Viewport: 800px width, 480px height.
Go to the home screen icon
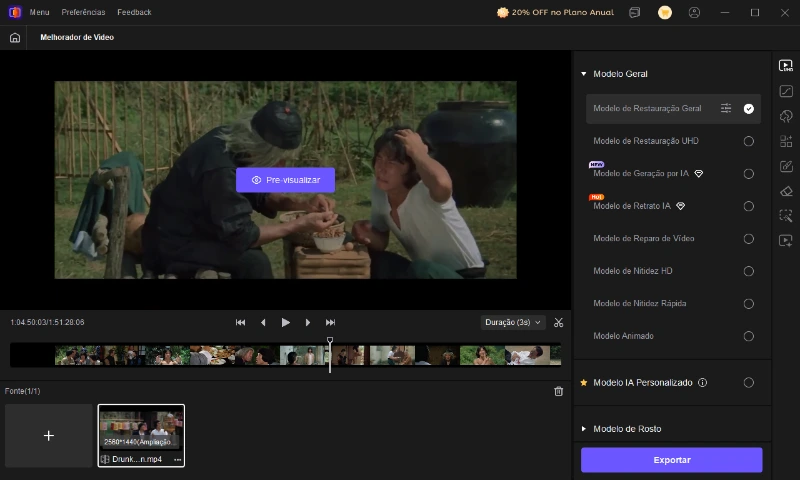[15, 38]
